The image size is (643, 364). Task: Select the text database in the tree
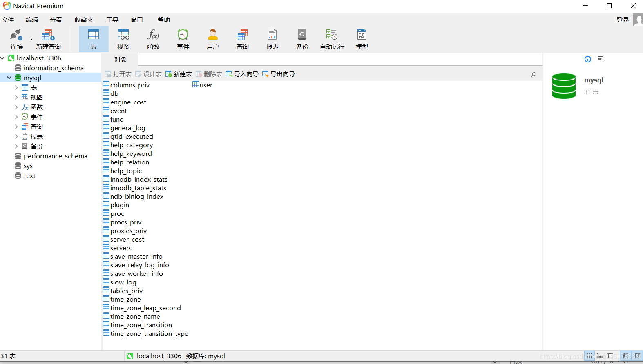(29, 175)
